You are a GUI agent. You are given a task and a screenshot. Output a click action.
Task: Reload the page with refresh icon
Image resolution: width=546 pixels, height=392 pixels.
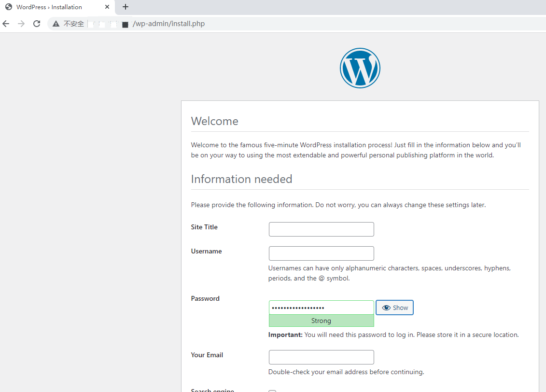[37, 24]
